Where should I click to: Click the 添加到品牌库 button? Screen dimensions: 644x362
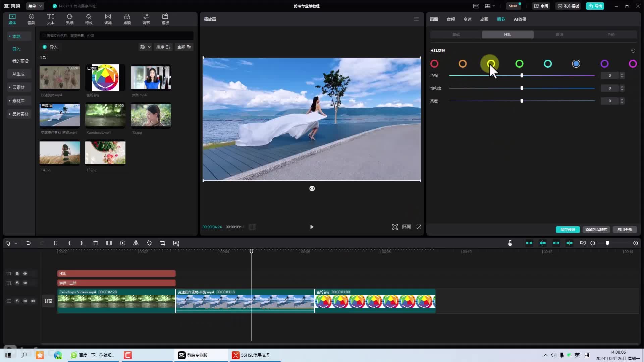coord(596,230)
